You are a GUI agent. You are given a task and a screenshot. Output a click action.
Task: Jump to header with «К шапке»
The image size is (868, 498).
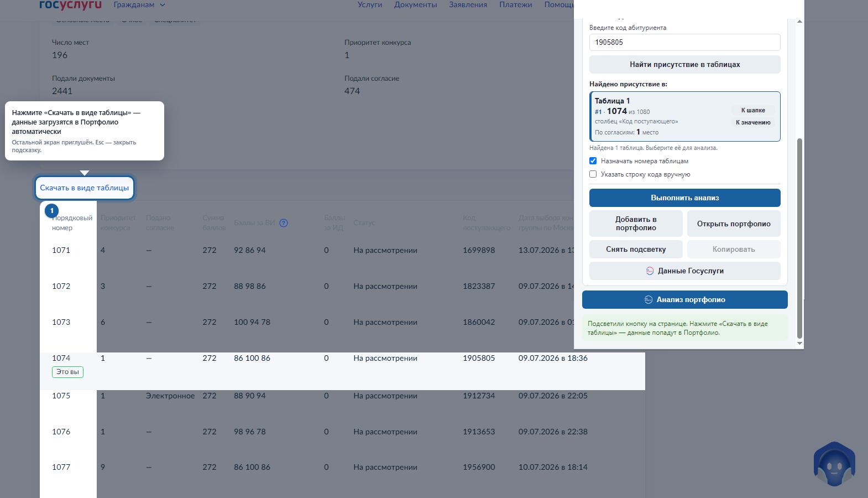coord(753,110)
